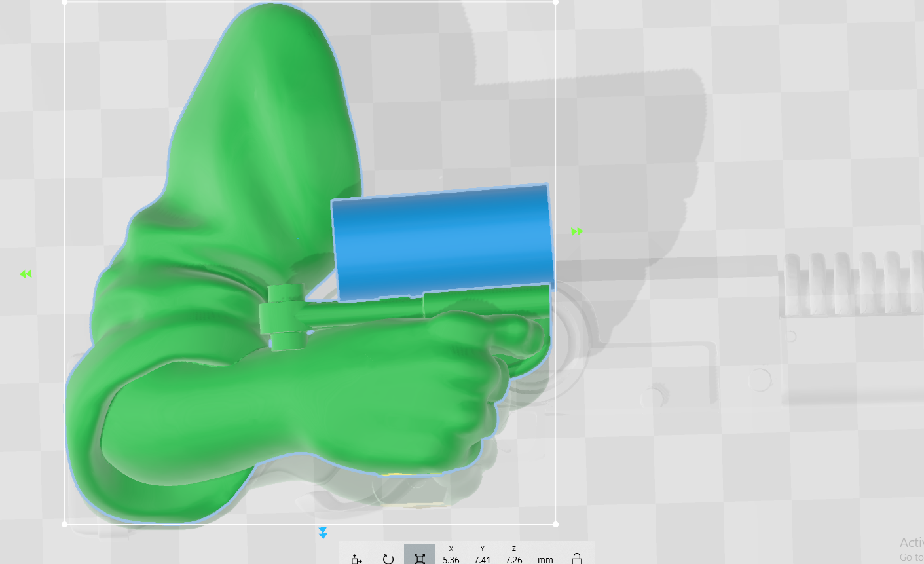Select the blue cylinder object
This screenshot has height=564, width=924.
[x=442, y=242]
